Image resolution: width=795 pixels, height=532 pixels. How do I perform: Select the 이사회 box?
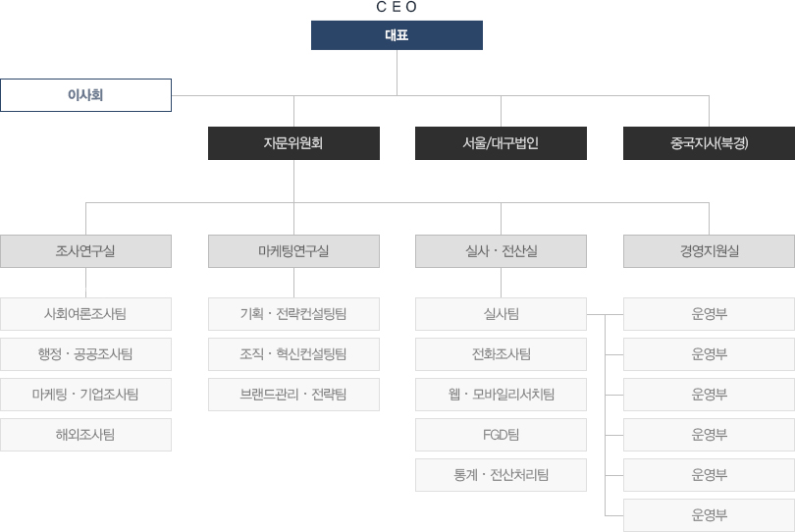pyautogui.click(x=85, y=95)
